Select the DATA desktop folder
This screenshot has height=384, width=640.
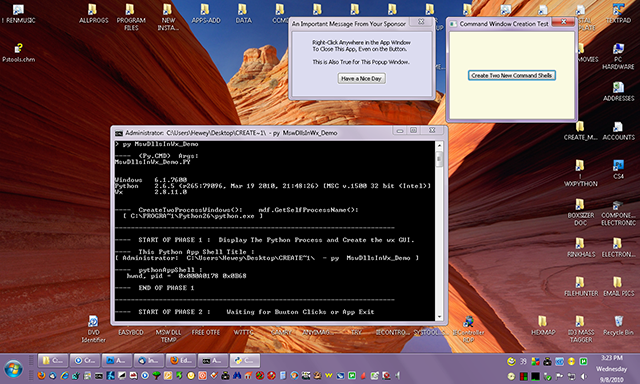coord(243,13)
